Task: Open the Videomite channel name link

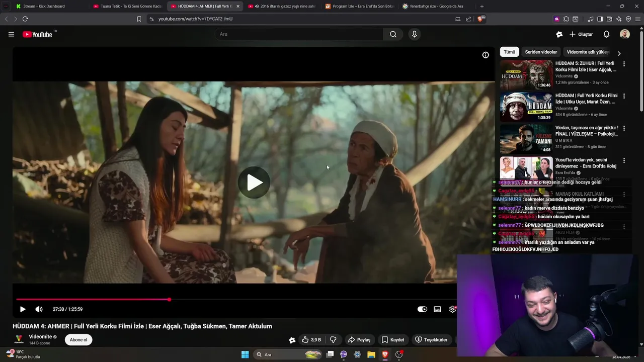Action: coord(40,337)
